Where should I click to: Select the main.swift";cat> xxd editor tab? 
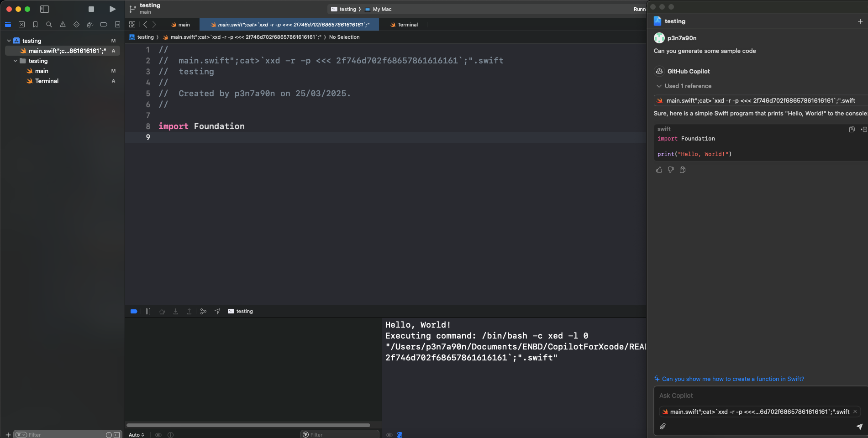pos(289,25)
